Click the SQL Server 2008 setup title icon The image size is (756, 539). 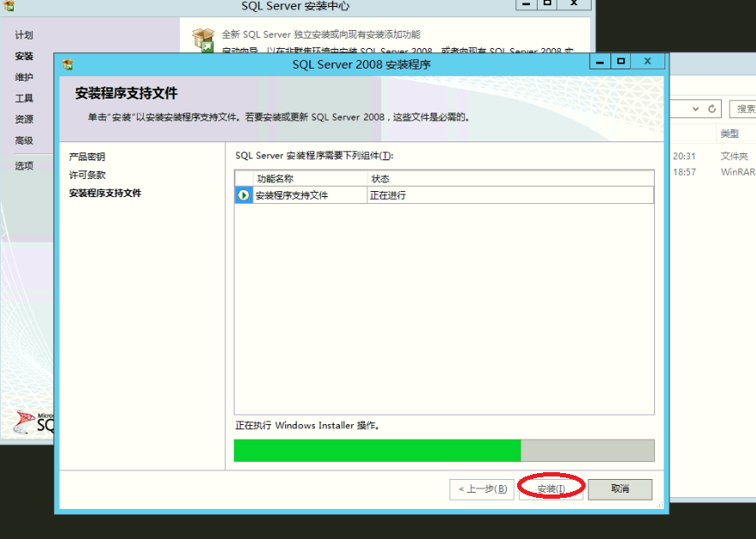(x=68, y=64)
